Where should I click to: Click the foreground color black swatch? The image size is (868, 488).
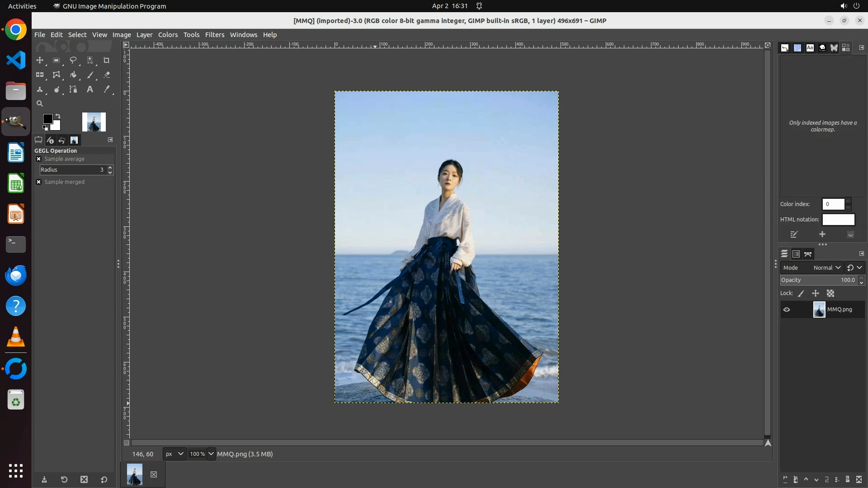coord(47,119)
